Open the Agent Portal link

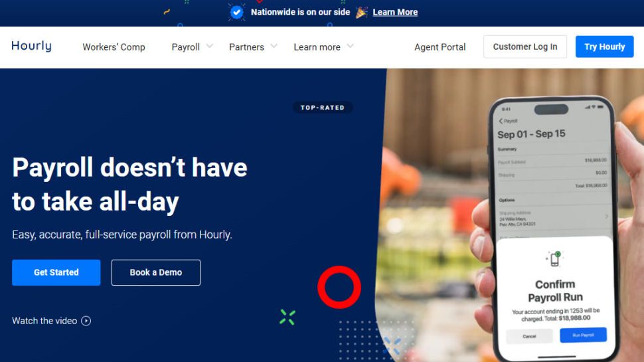coord(440,47)
